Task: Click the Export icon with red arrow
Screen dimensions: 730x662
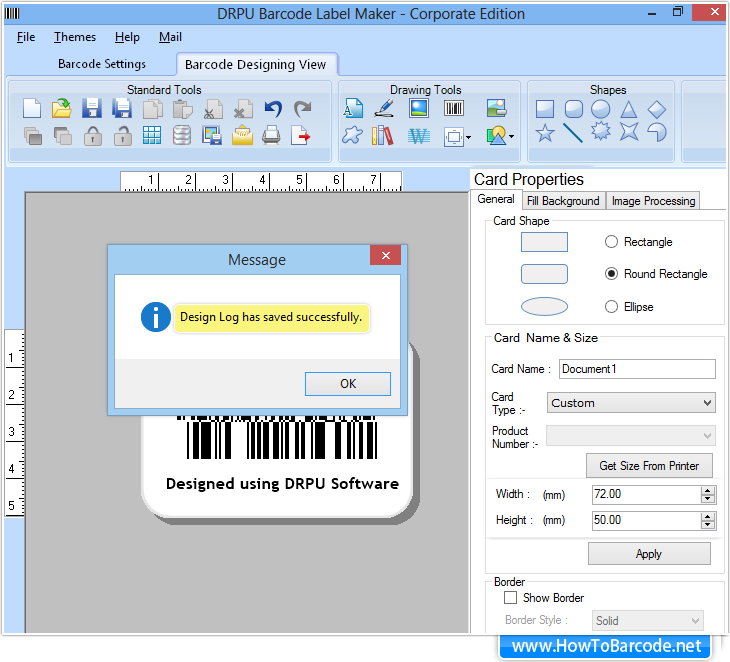Action: tap(300, 135)
